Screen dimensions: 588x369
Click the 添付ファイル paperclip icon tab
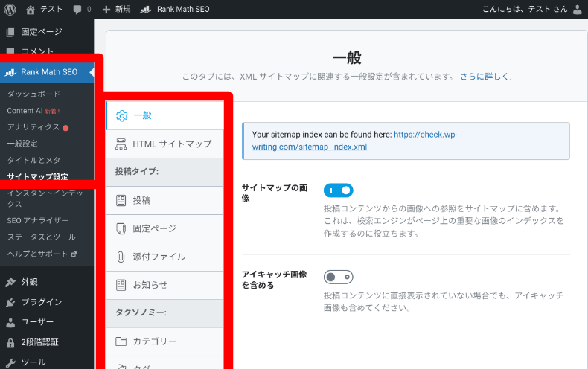[122, 257]
